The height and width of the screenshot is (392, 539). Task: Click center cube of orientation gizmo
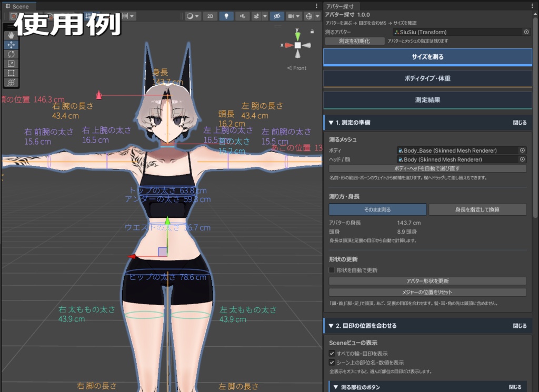coord(298,45)
